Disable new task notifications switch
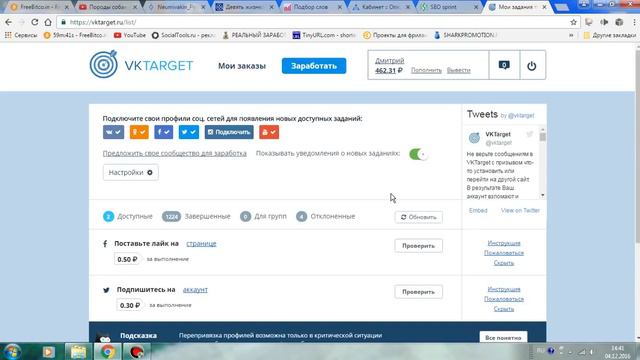This screenshot has width=640, height=360. (418, 154)
